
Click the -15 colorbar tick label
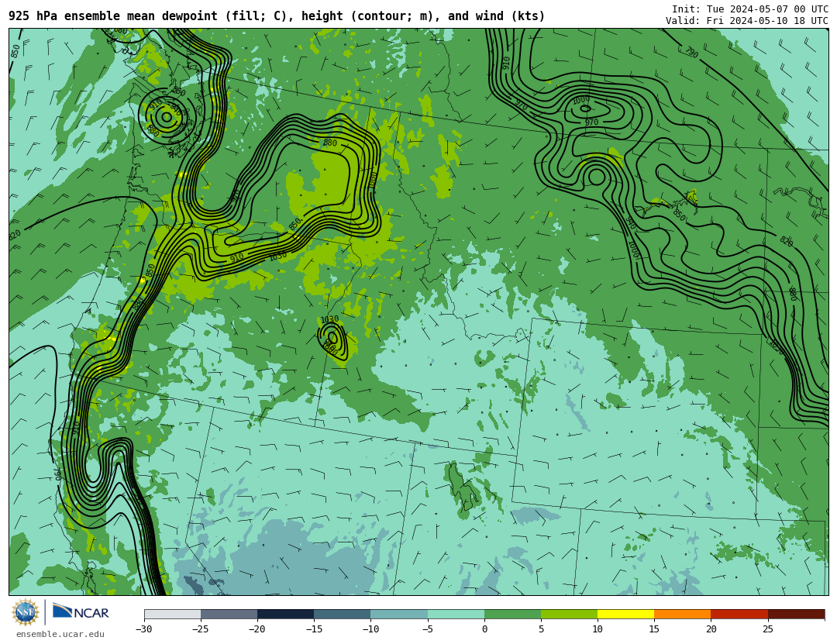tap(313, 629)
